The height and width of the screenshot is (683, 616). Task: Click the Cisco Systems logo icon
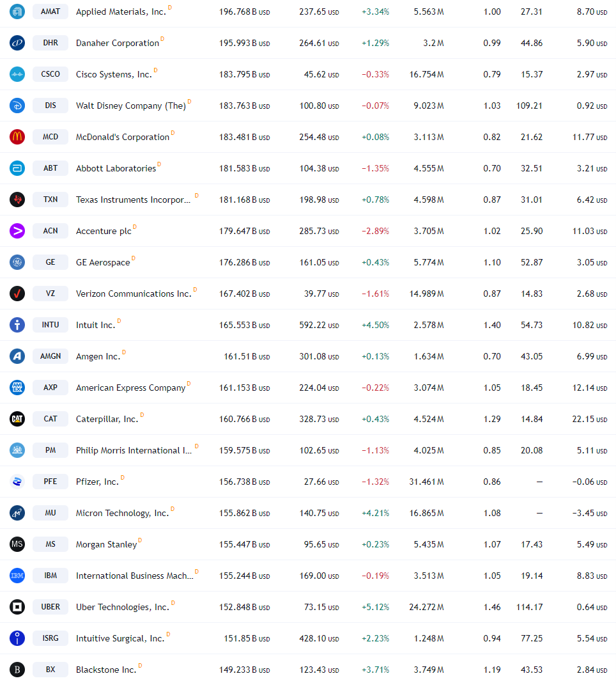click(x=17, y=74)
